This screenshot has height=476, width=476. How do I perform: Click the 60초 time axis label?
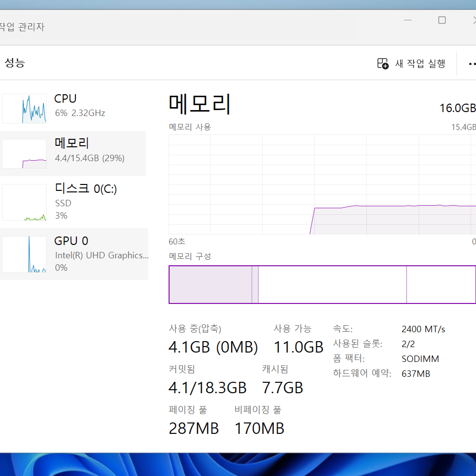pyautogui.click(x=177, y=241)
